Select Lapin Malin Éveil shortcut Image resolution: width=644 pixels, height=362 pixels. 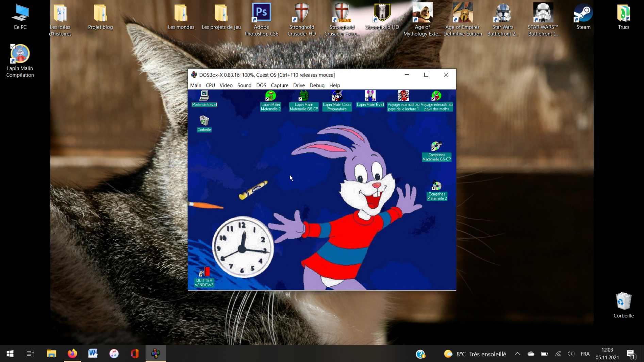(x=370, y=99)
